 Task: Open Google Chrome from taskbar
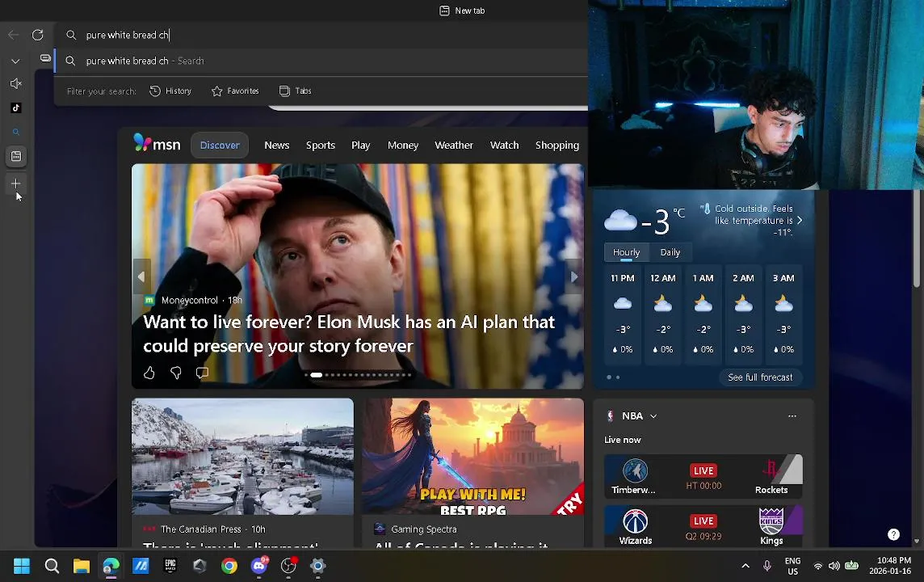tap(229, 566)
